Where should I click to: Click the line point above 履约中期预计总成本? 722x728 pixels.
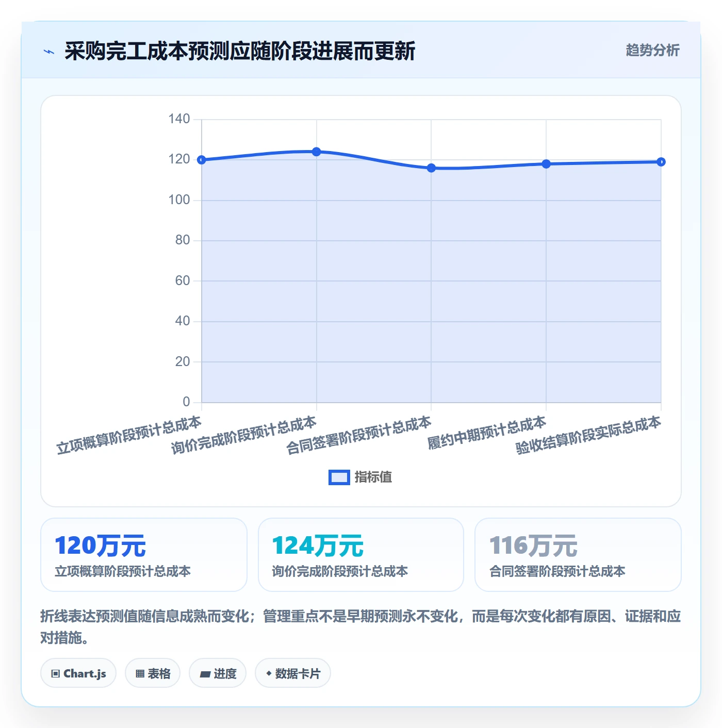click(546, 164)
